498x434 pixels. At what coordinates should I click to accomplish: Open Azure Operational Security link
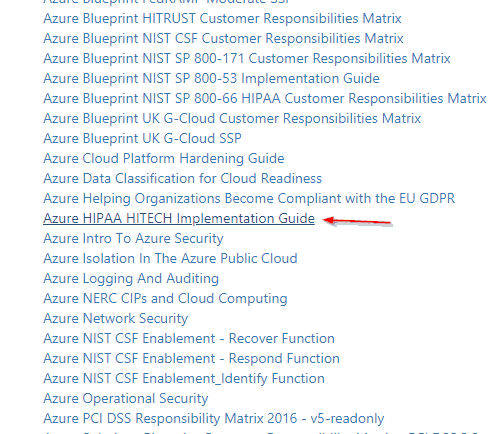pos(126,399)
